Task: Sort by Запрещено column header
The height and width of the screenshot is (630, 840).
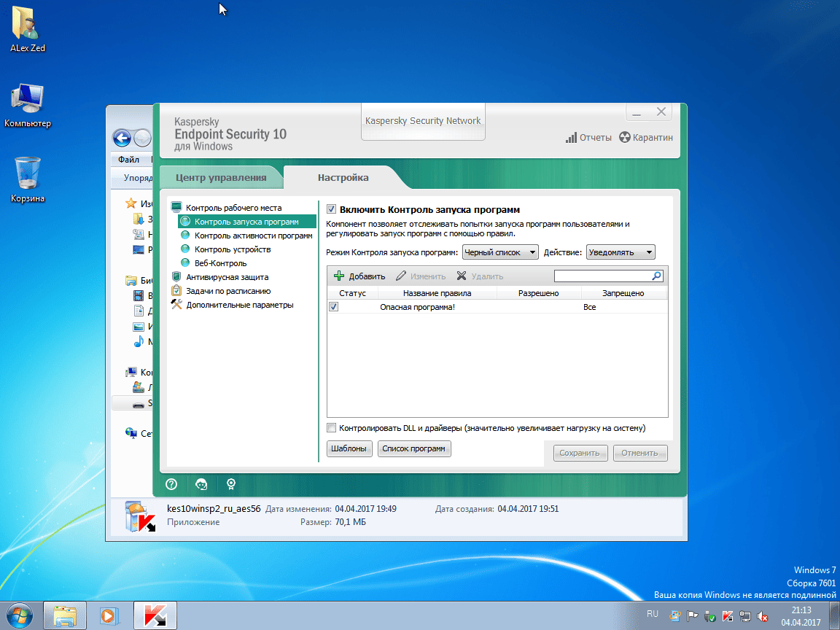Action: click(623, 294)
